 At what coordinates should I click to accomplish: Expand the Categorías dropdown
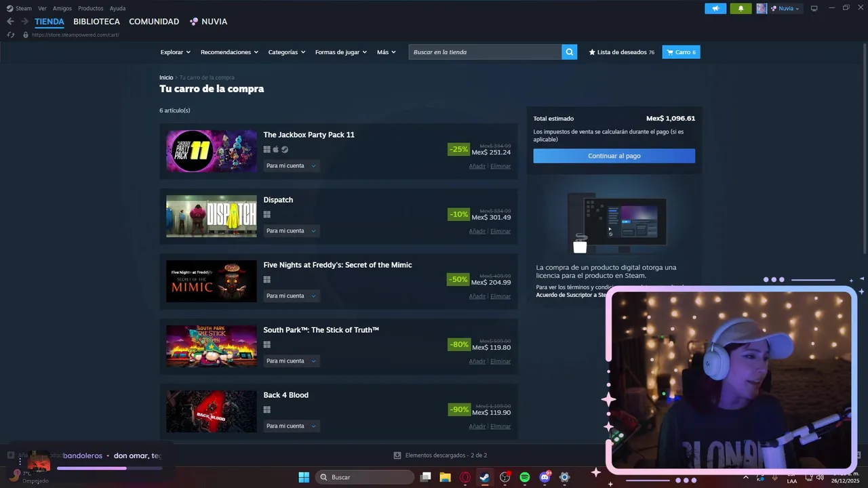[x=287, y=52]
